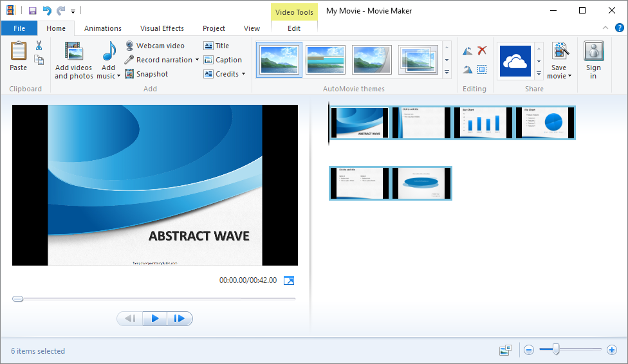Change thumbnail size icon in status bar
This screenshot has width=628, height=364.
pyautogui.click(x=506, y=350)
